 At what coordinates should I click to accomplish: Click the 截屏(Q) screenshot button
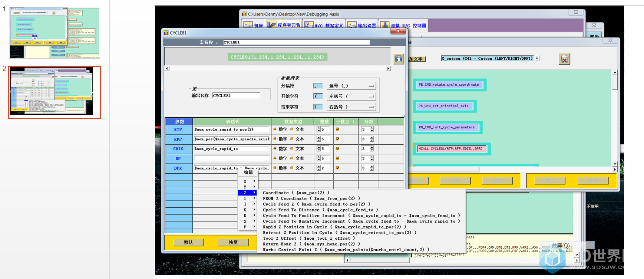561,246
